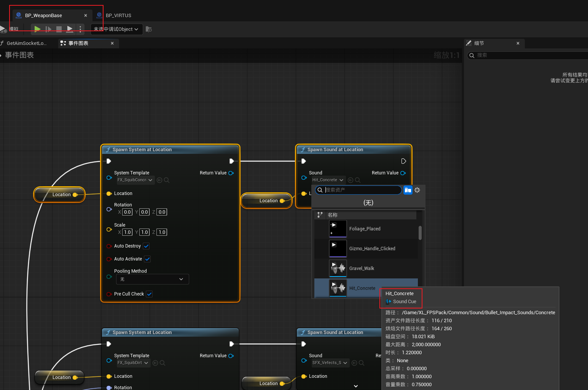Close the 事件图表 tab
588x390 pixels.
[112, 43]
